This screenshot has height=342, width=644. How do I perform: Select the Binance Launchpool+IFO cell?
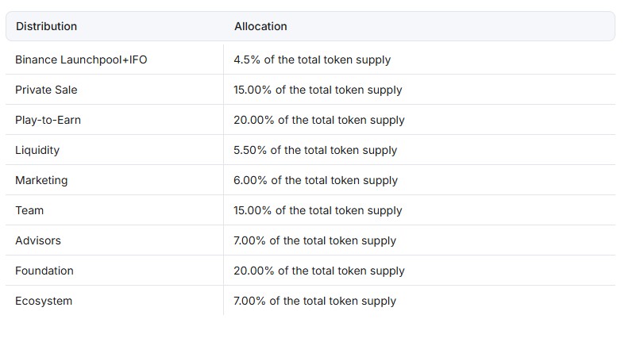tap(81, 60)
